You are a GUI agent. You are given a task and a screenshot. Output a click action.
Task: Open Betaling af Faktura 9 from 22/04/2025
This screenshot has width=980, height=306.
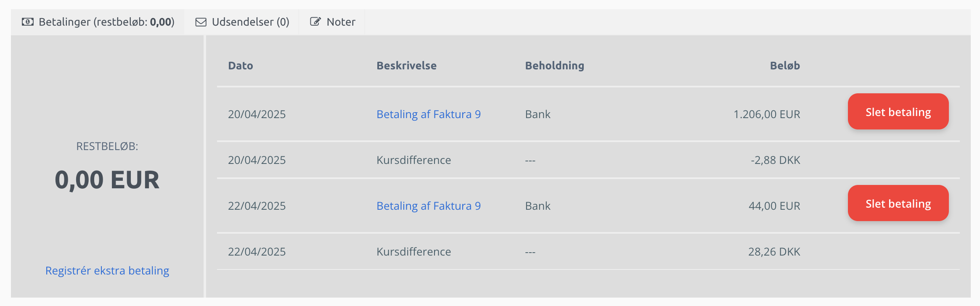tap(429, 206)
